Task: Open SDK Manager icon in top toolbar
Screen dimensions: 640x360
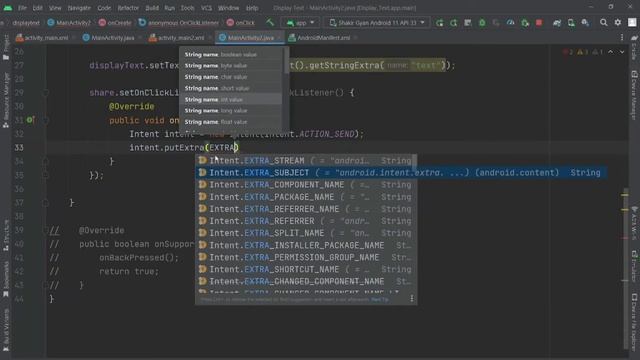Action: 585,23
